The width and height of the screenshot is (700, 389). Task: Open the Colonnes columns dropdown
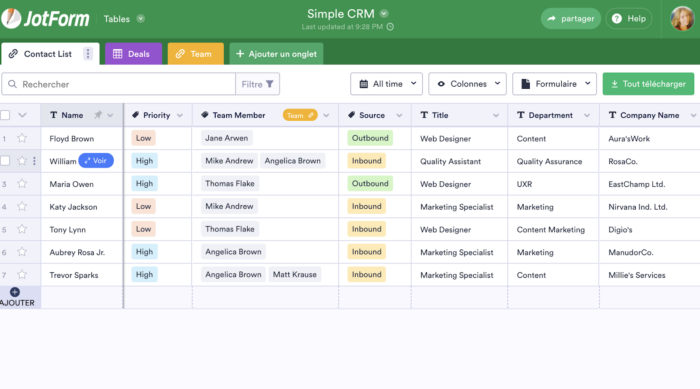(467, 84)
